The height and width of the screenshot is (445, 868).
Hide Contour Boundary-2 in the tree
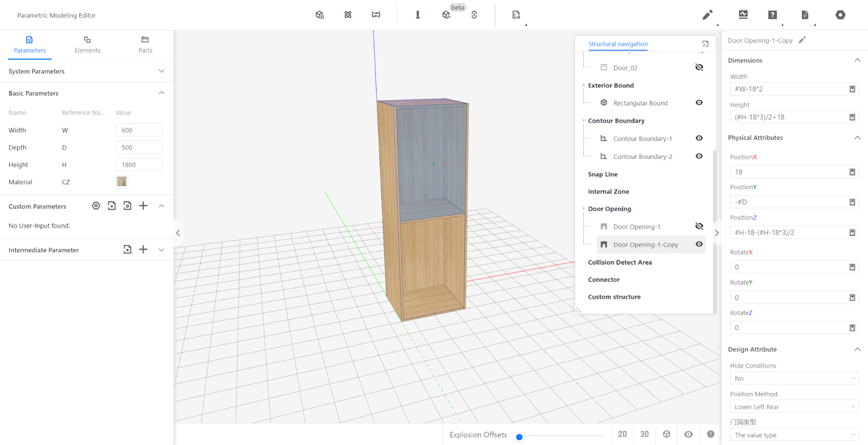[x=699, y=156]
